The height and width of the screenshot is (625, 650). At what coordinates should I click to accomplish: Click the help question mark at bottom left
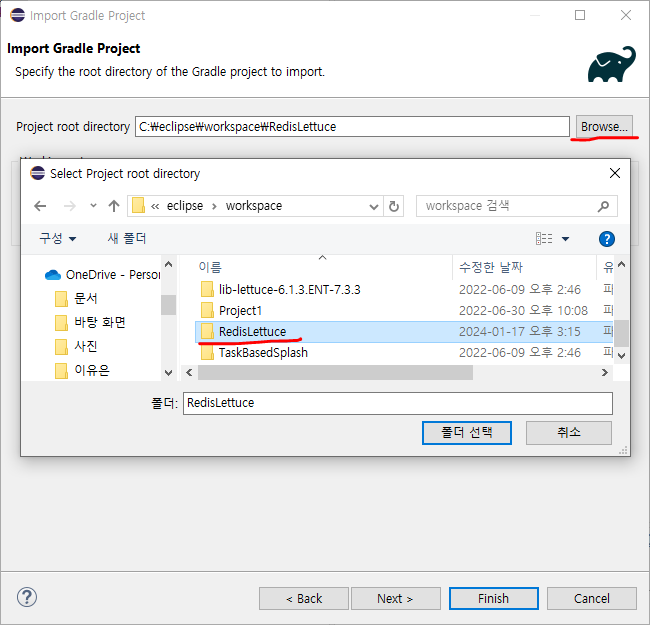point(27,597)
